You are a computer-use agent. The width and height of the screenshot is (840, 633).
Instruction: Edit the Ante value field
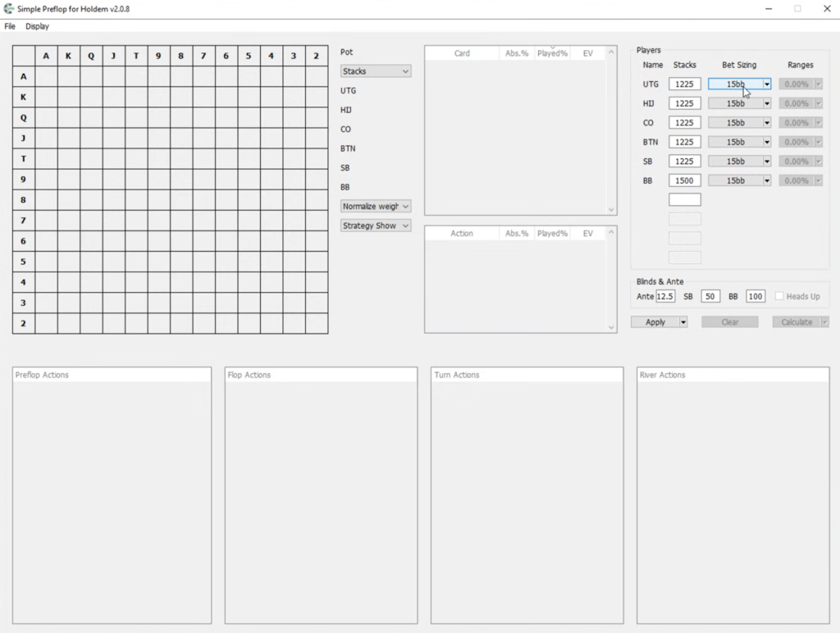pyautogui.click(x=665, y=296)
